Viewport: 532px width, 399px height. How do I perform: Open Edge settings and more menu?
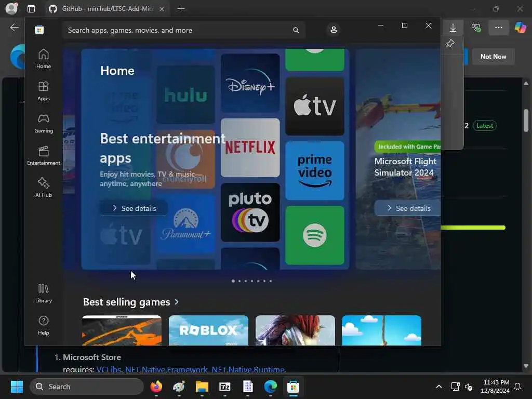[498, 28]
